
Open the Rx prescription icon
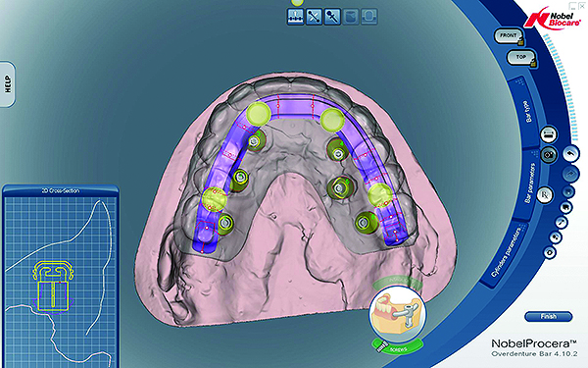click(545, 195)
